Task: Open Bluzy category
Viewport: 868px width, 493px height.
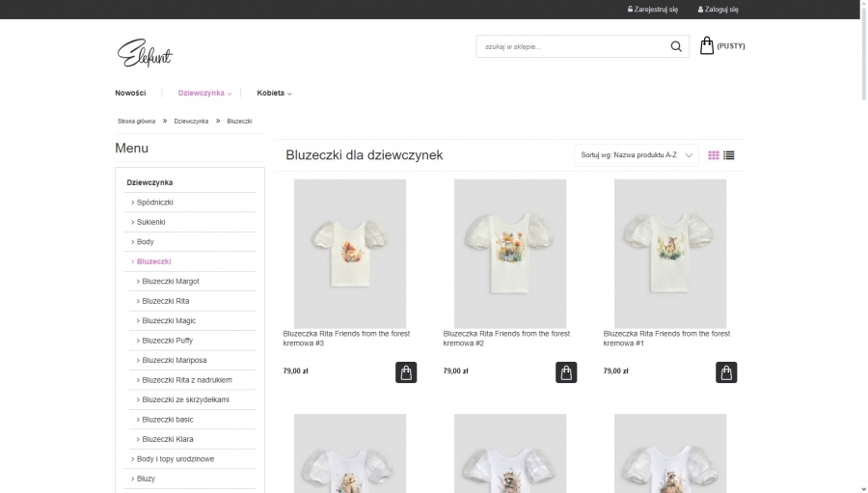Action: 147,479
